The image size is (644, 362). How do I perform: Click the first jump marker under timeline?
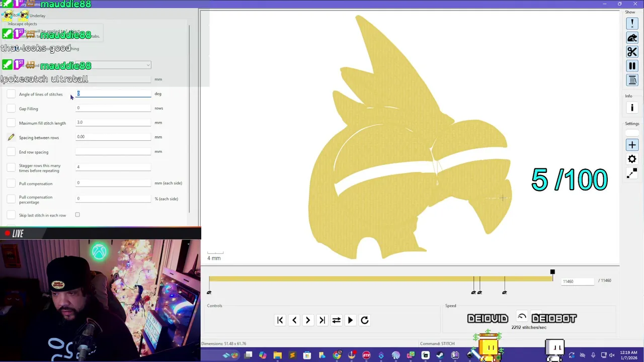(x=473, y=292)
